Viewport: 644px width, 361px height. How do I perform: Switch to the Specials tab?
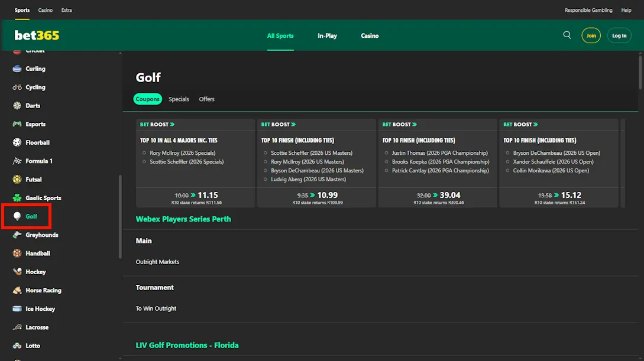(x=179, y=99)
